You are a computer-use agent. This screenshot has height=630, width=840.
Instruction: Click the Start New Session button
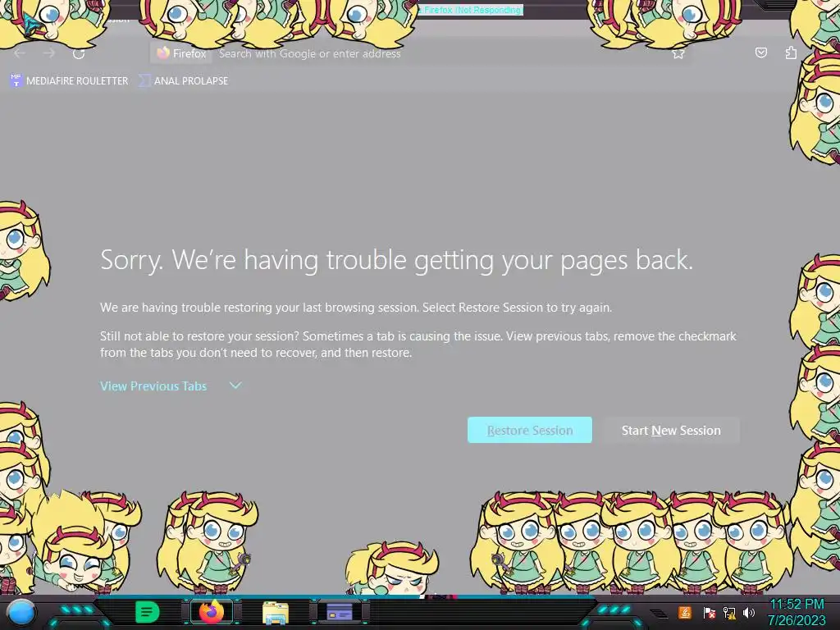[x=671, y=430]
